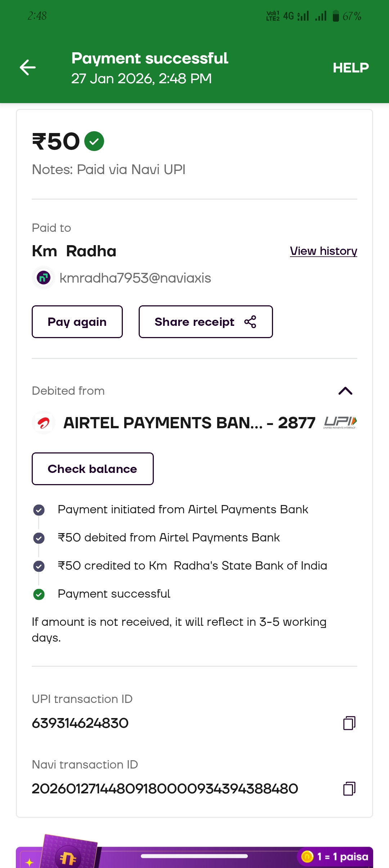The height and width of the screenshot is (868, 389).
Task: Copy the UPI transaction ID
Action: (349, 723)
